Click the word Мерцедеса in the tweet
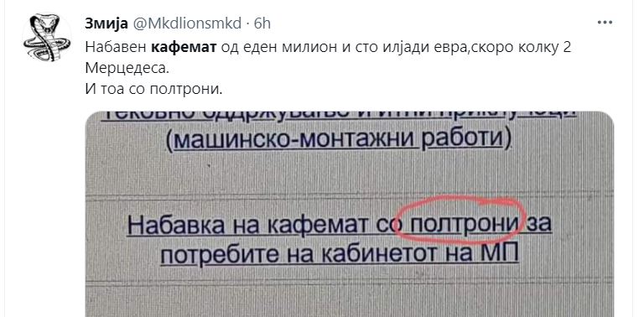This screenshot has width=644, height=317. point(127,68)
